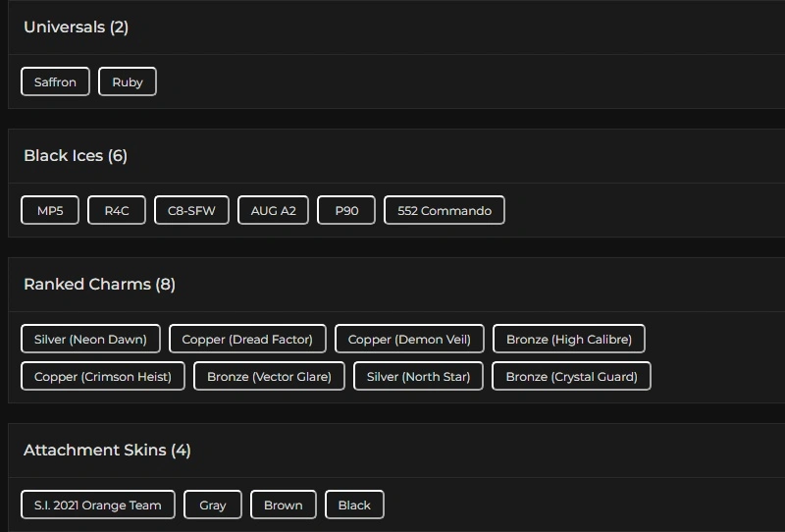Click the MP5 Black Ice tag
The width and height of the screenshot is (785, 532).
(50, 210)
